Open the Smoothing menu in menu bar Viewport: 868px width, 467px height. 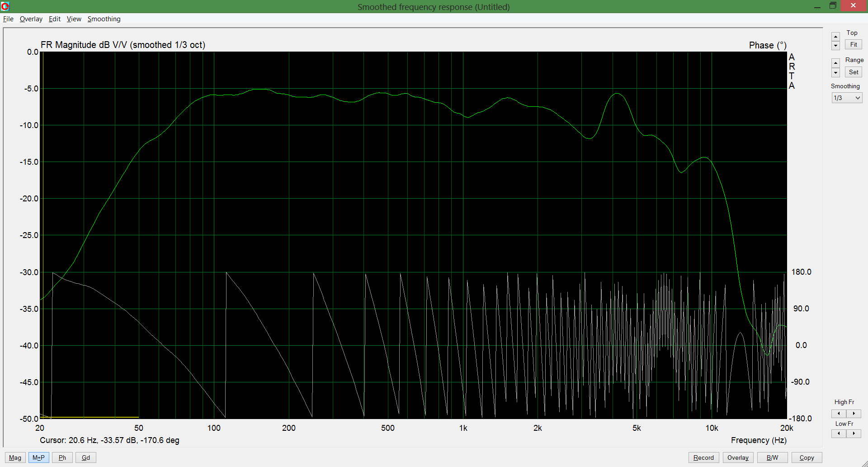point(104,19)
